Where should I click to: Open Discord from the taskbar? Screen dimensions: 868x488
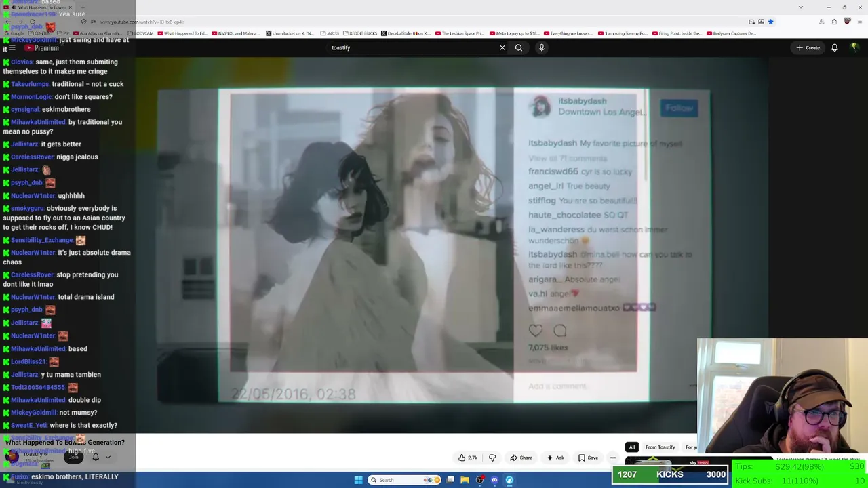[494, 480]
